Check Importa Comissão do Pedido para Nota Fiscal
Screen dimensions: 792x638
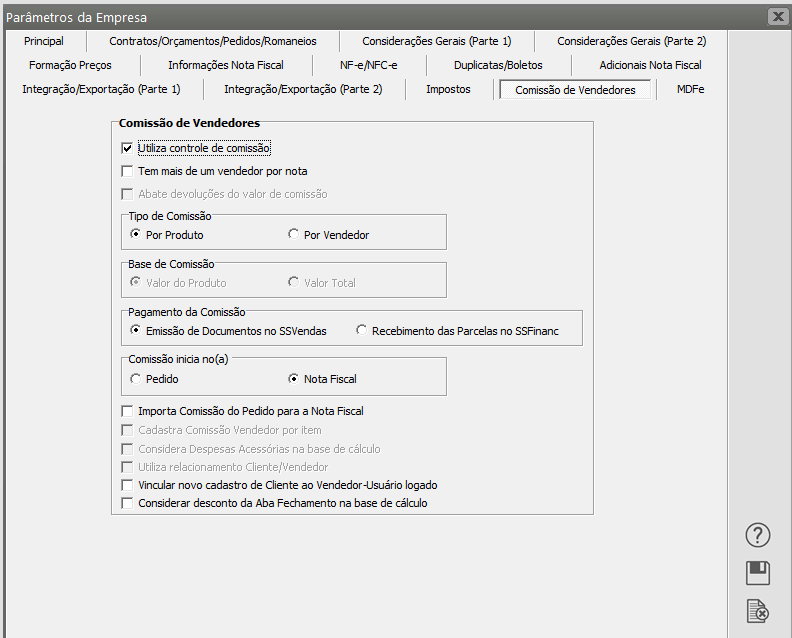point(128,411)
